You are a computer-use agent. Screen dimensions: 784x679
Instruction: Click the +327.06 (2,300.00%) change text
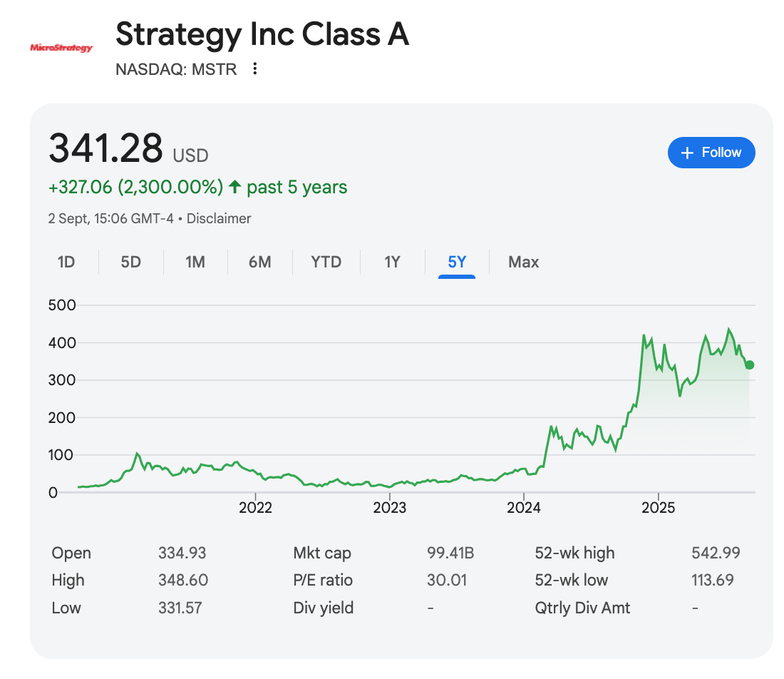tap(135, 187)
